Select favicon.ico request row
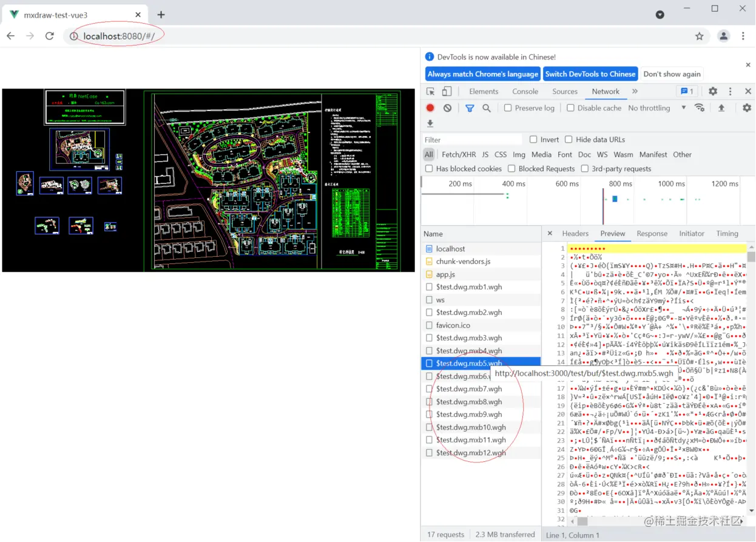The height and width of the screenshot is (542, 756). [x=481, y=325]
